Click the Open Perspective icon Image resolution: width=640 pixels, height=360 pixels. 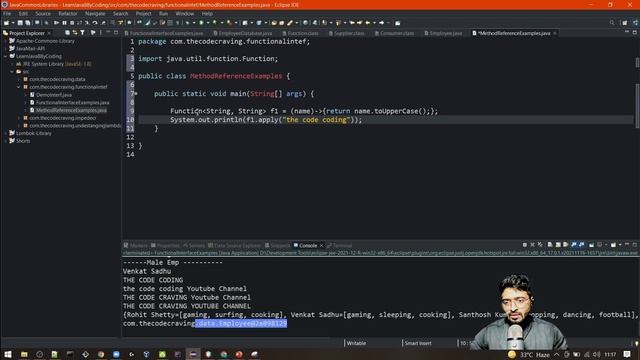tap(624, 23)
